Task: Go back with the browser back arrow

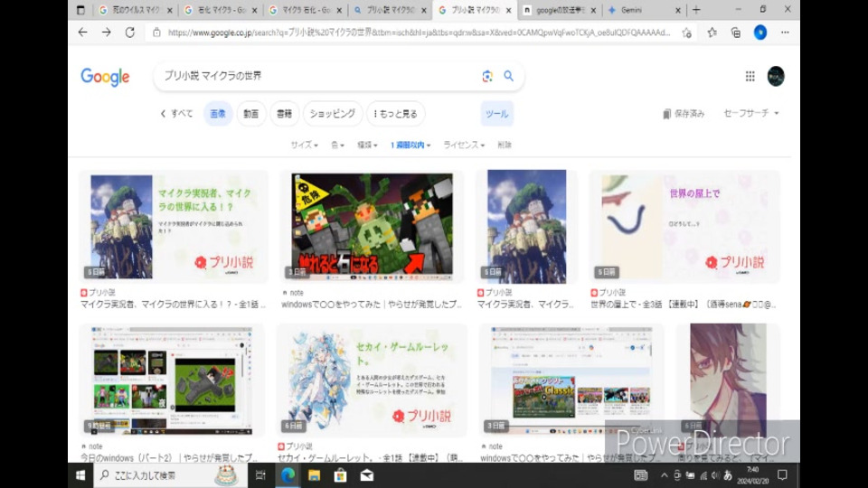Action: coord(82,33)
